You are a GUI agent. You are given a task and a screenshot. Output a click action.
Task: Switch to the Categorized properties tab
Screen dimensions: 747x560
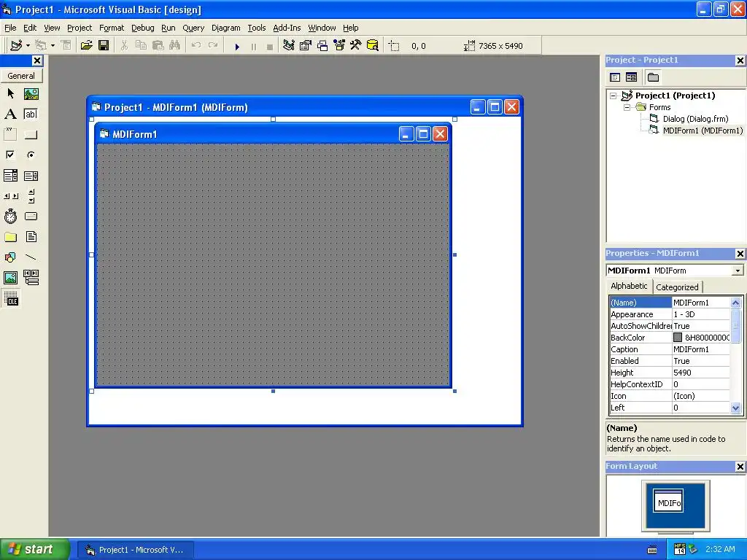(x=677, y=287)
